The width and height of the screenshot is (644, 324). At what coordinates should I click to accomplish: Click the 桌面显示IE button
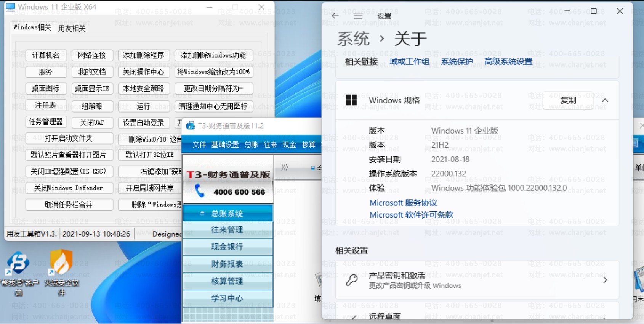coord(92,89)
